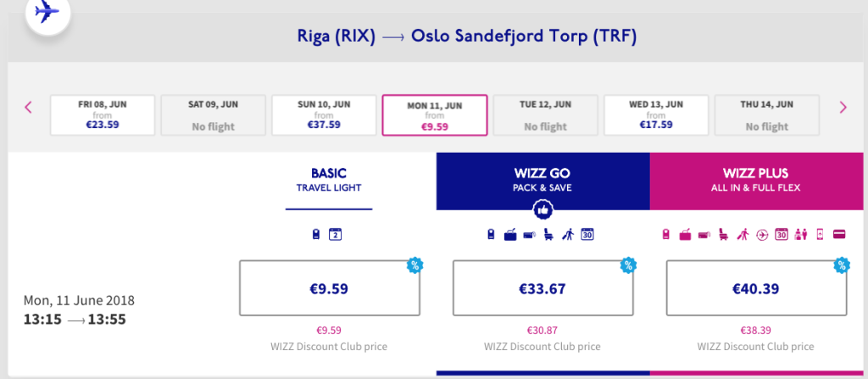This screenshot has width=868, height=379.
Task: Click the WIZZ GO discount percent badge
Action: [628, 265]
